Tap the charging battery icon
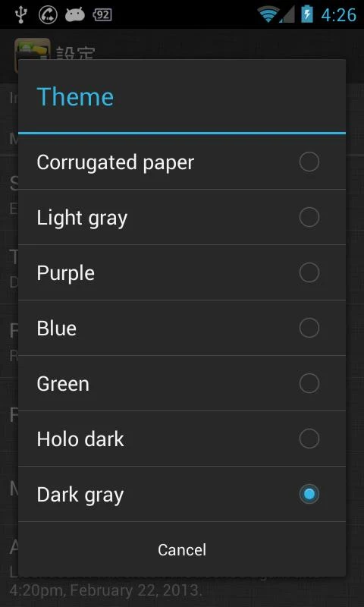Screen dimensions: 364x607 (307, 14)
